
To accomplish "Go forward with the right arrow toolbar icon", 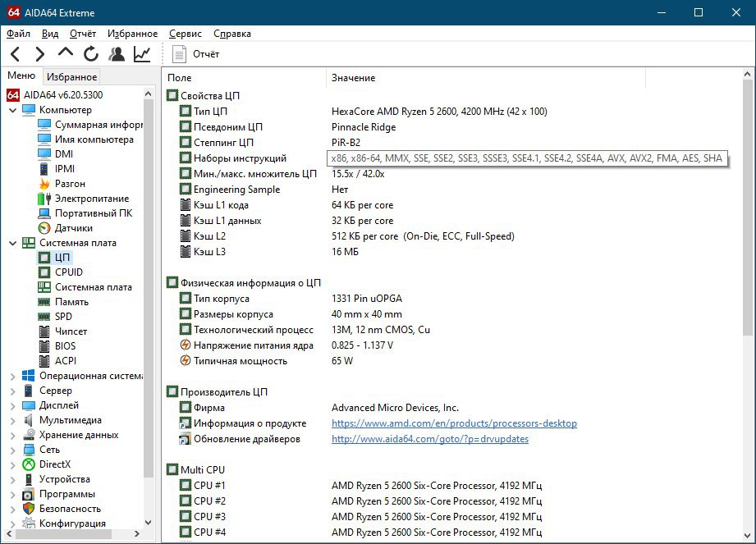I will pyautogui.click(x=40, y=54).
